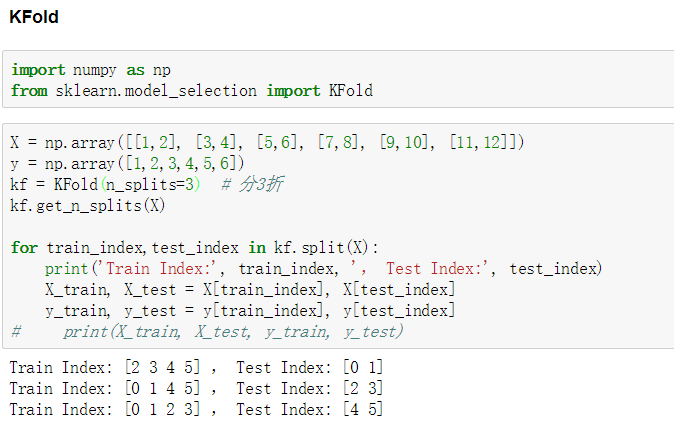Click the sklearn.model_selection import line
This screenshot has height=432, width=674.
[192, 91]
